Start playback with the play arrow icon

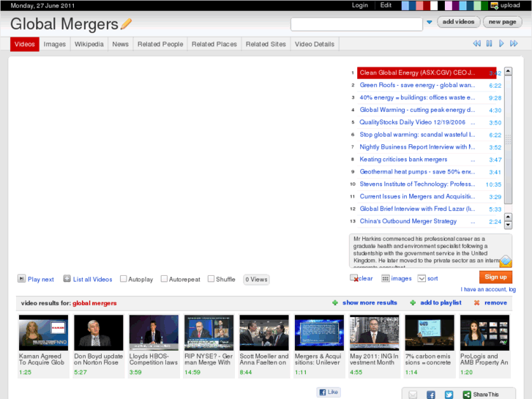pos(501,43)
